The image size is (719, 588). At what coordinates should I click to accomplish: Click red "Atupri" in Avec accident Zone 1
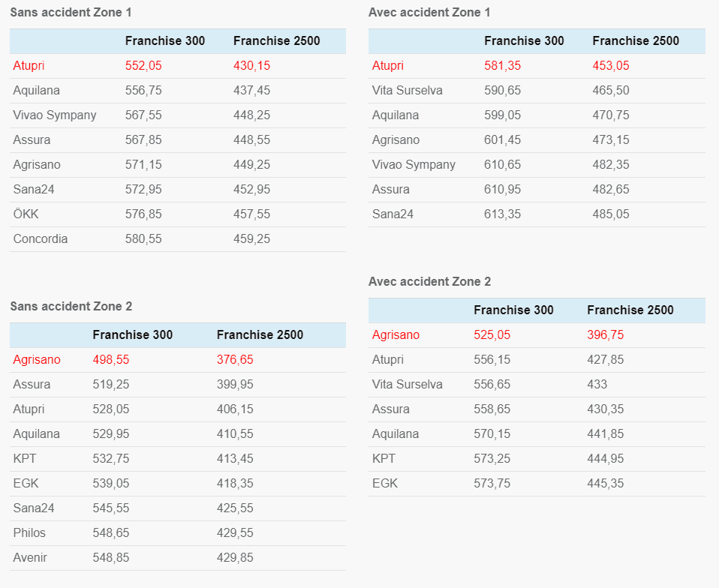388,65
